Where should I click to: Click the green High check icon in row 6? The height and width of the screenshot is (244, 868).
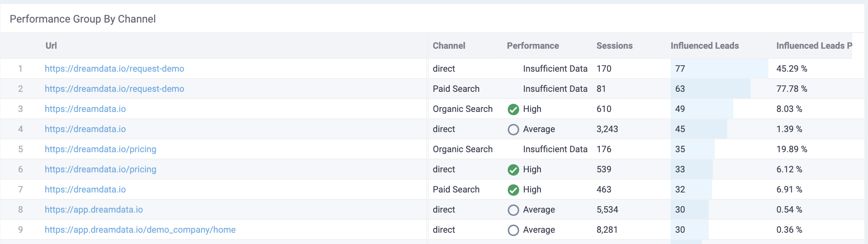tap(513, 170)
